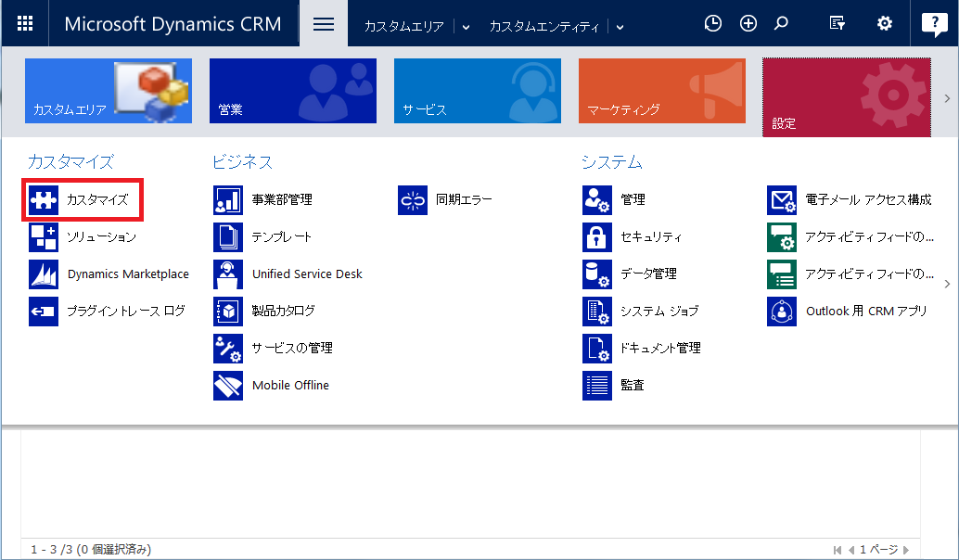Open the ソリューション icon
The image size is (959, 560).
point(44,237)
